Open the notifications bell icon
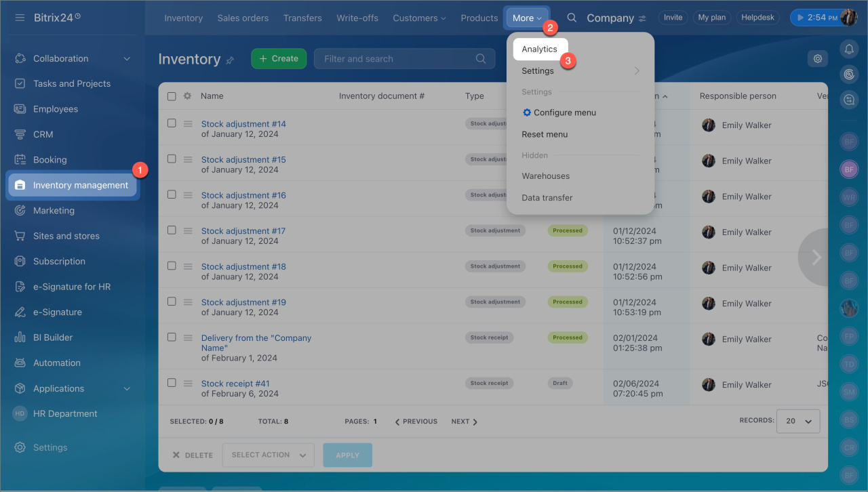 point(848,49)
